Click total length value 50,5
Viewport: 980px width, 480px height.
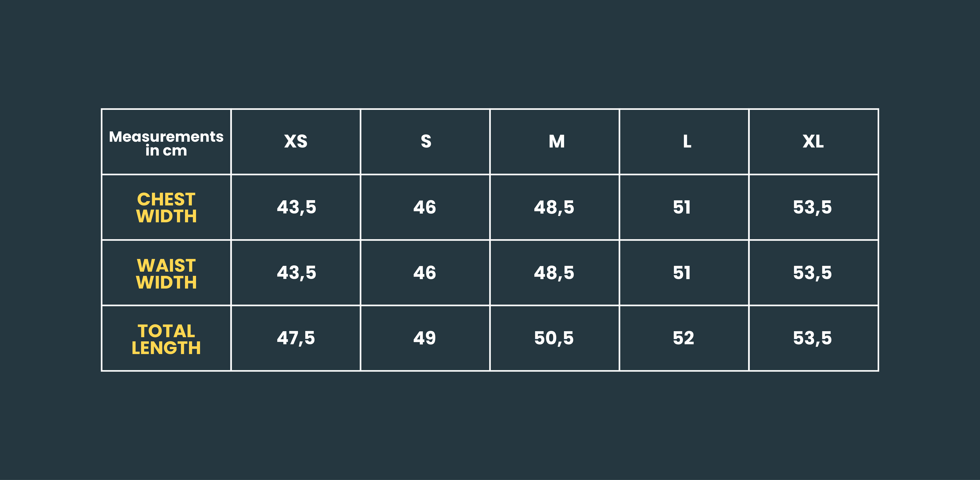click(554, 338)
